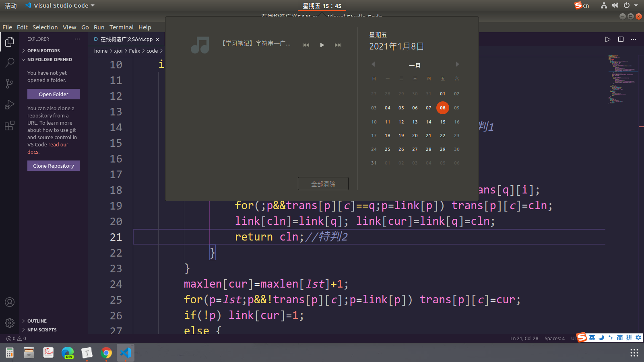Click the Run Code play icon
644x362 pixels.
click(x=608, y=39)
